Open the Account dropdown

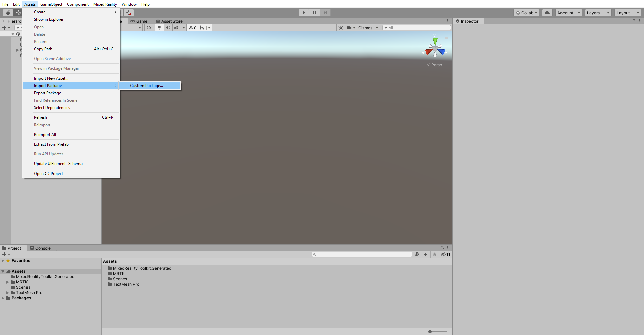(569, 13)
